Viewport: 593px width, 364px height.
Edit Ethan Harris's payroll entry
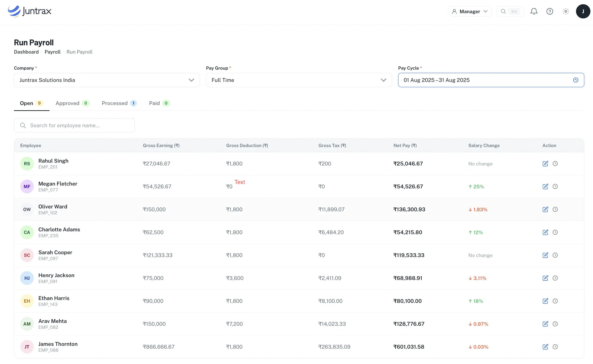click(545, 301)
